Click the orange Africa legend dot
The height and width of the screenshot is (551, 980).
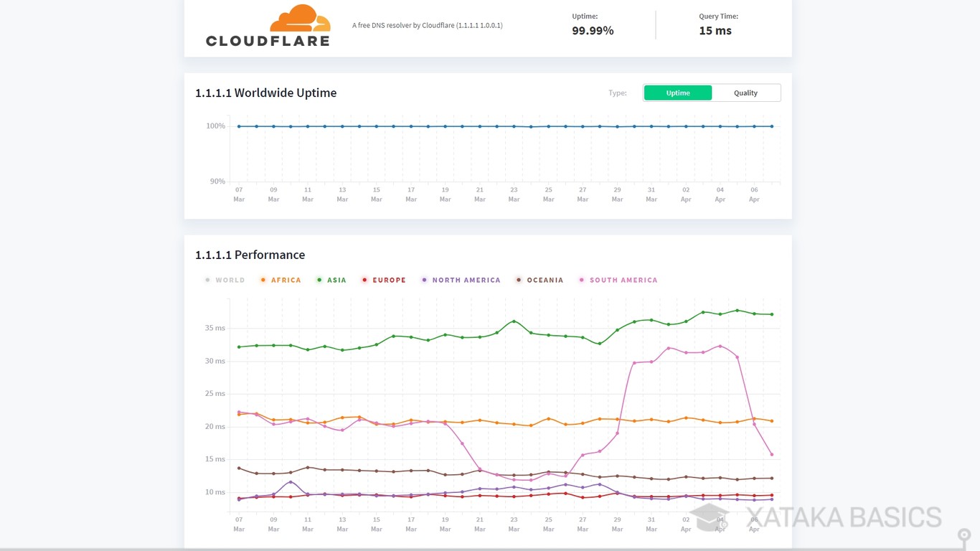tap(263, 281)
